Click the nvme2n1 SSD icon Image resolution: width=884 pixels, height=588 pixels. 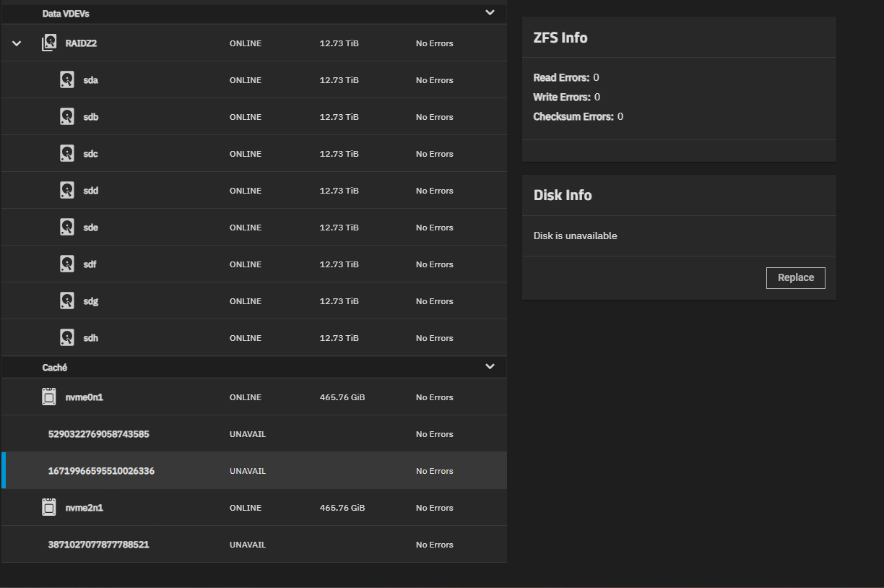click(x=48, y=508)
